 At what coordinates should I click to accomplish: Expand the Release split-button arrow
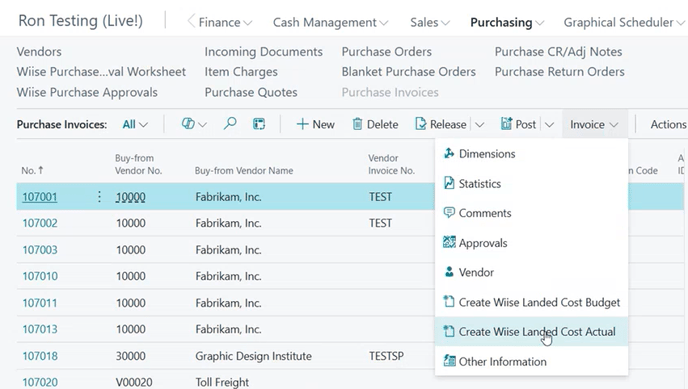click(480, 125)
